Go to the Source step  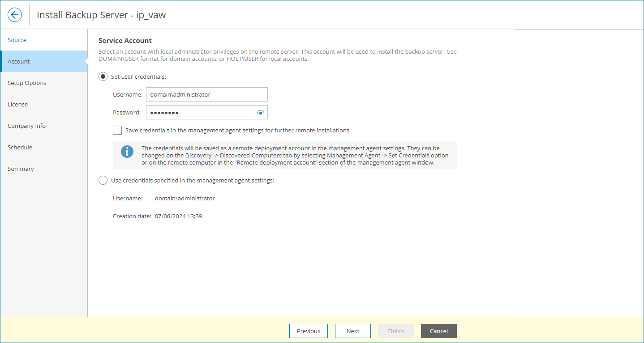(x=17, y=39)
